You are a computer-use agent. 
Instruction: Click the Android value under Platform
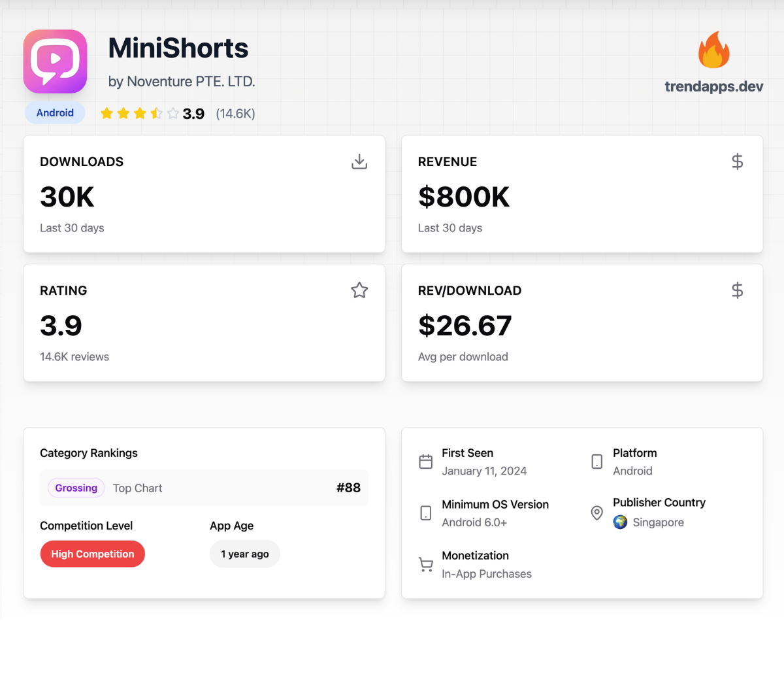(x=632, y=471)
